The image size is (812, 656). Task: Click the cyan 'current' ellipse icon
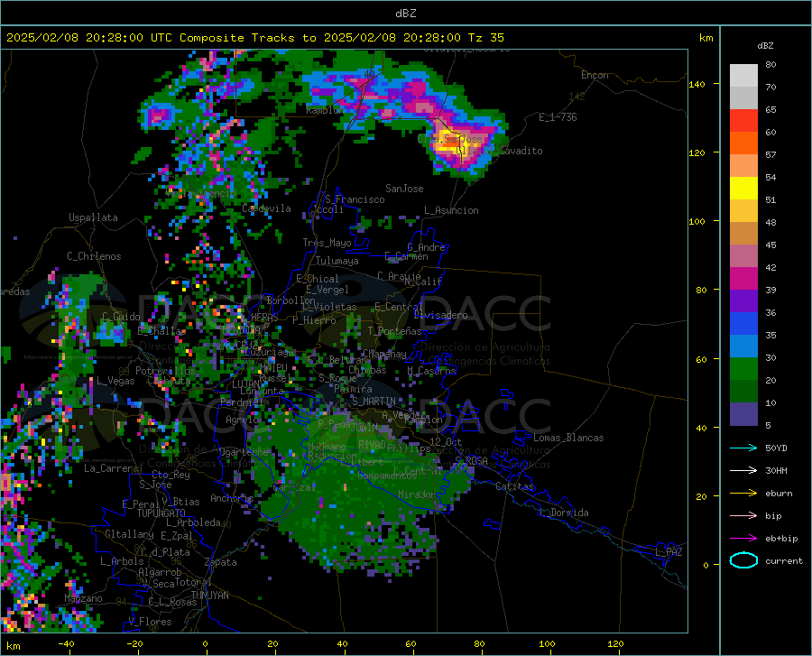coord(743,560)
